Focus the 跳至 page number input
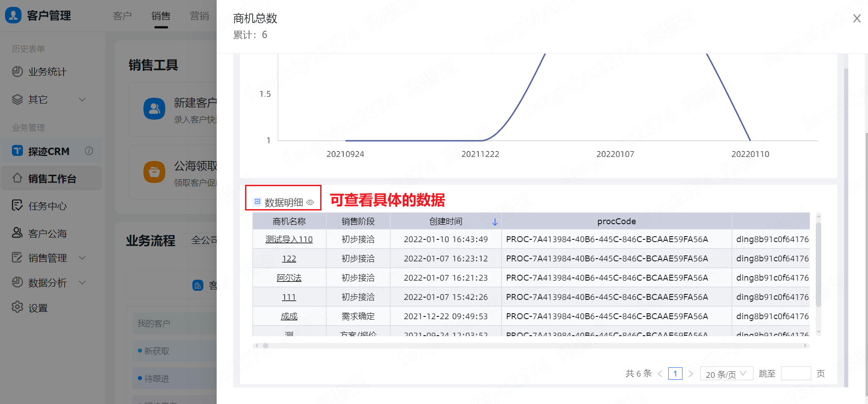 pos(796,373)
